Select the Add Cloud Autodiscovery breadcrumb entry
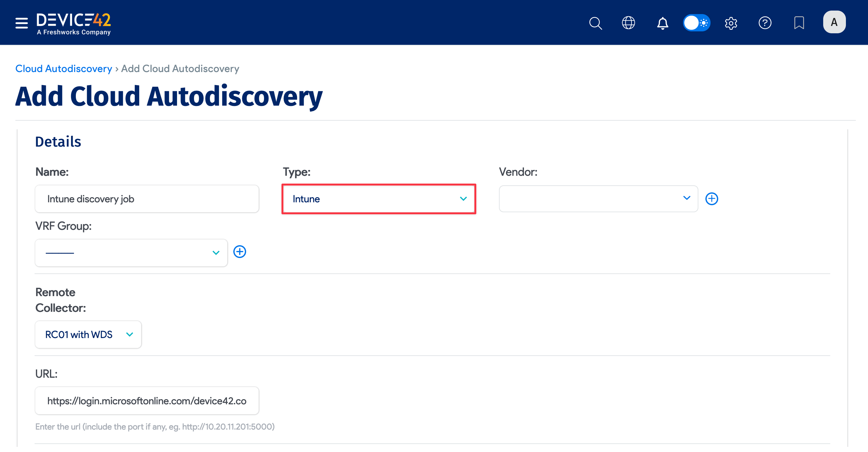Screen dimensions: 868x452 click(x=180, y=69)
